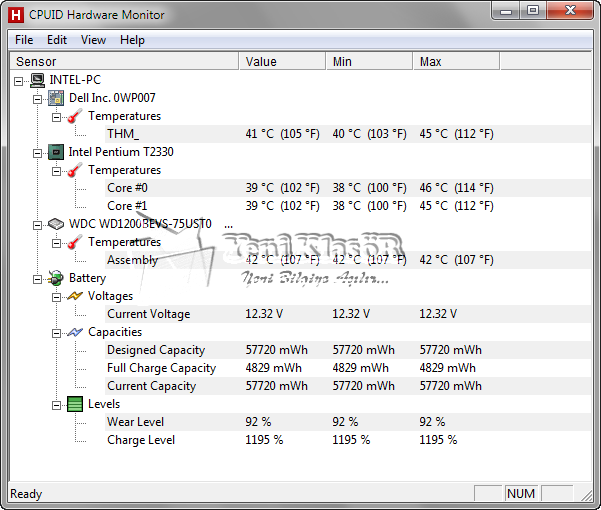Click the green Levels icon
This screenshot has width=601, height=510.
pyautogui.click(x=75, y=404)
